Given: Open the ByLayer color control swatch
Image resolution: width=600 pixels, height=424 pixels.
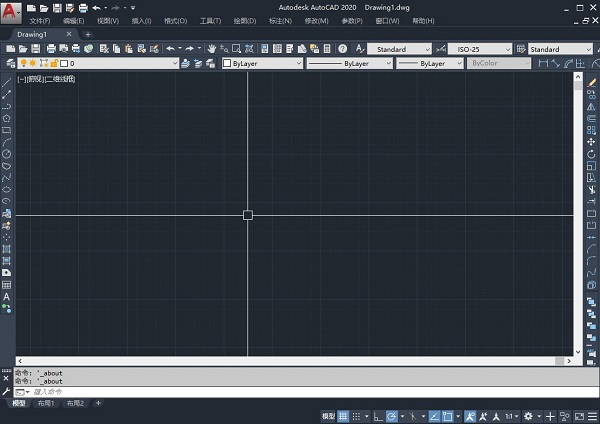Looking at the screenshot, I should pyautogui.click(x=260, y=63).
